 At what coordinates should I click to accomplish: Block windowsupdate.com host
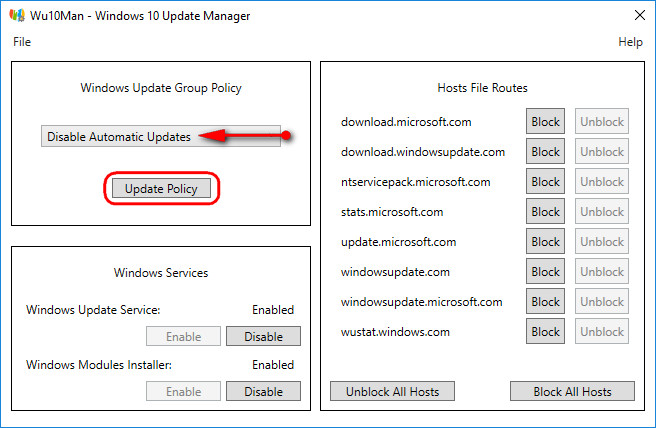545,272
